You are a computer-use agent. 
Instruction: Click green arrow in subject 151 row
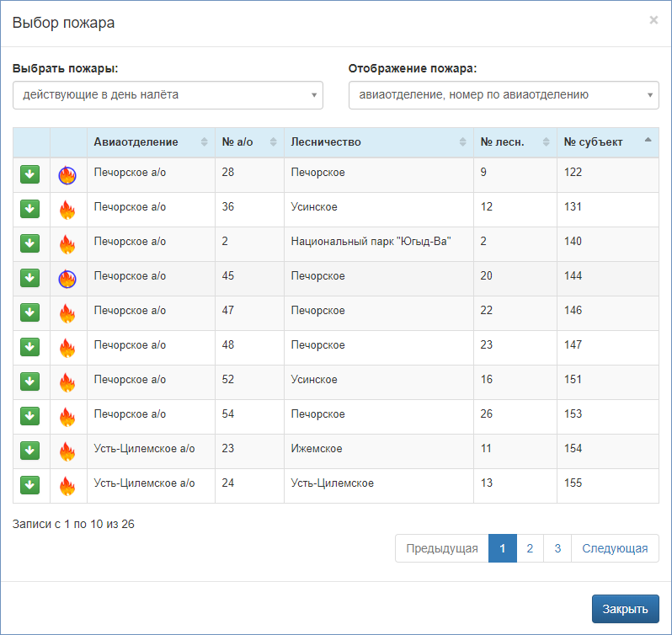[x=29, y=382]
